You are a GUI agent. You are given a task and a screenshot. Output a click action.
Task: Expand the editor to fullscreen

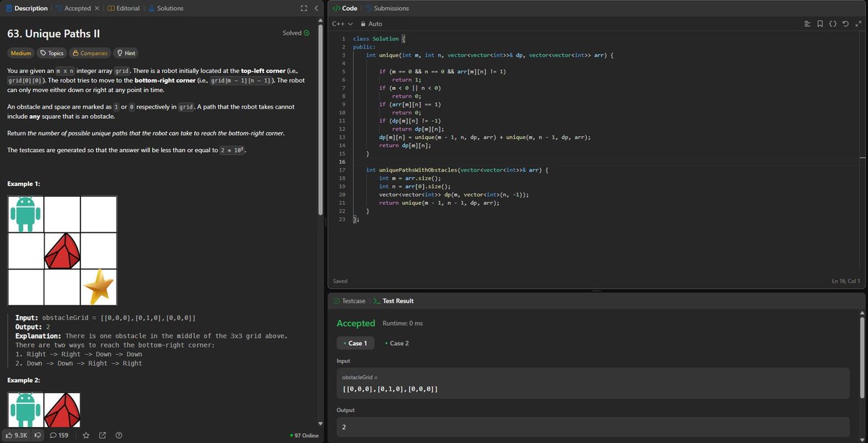pos(857,24)
